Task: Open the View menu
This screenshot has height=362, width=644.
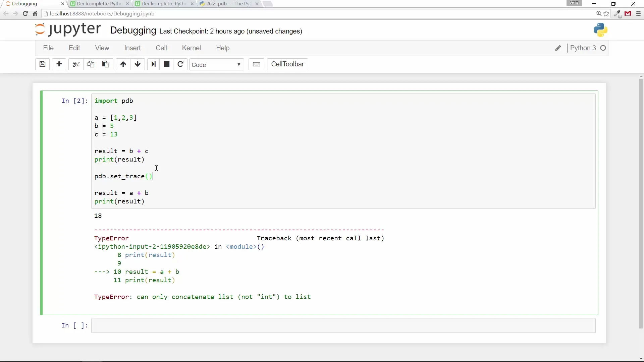Action: click(x=102, y=48)
